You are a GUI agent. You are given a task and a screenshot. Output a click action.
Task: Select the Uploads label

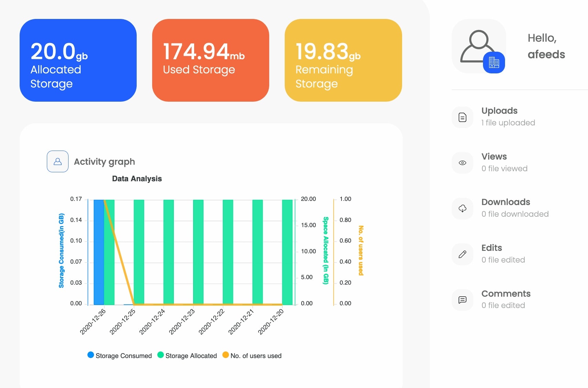(499, 111)
